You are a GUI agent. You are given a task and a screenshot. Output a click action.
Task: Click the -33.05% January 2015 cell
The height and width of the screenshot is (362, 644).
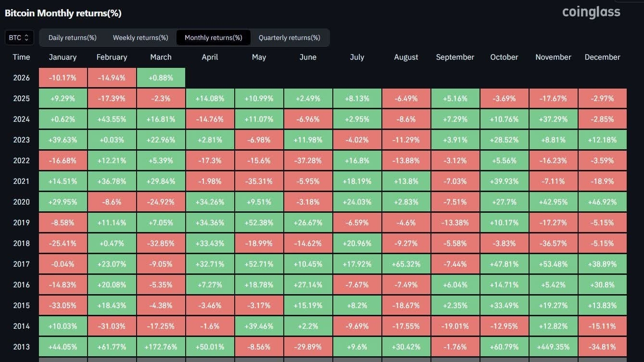(x=63, y=305)
